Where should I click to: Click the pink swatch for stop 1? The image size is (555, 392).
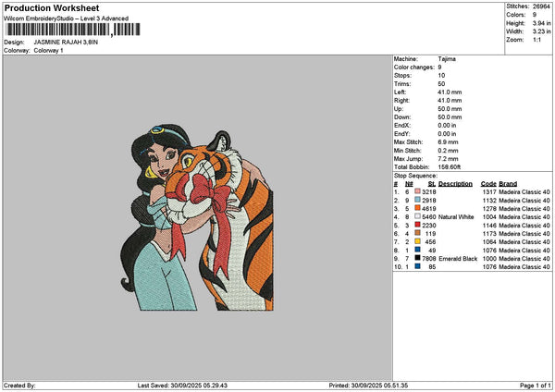click(x=417, y=191)
